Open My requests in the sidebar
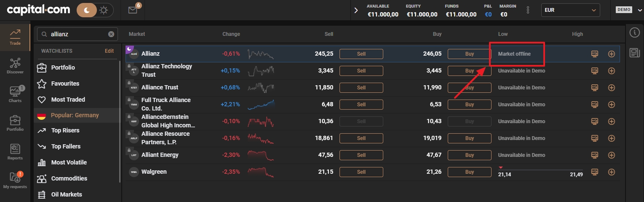This screenshot has width=644, height=202. tap(15, 180)
